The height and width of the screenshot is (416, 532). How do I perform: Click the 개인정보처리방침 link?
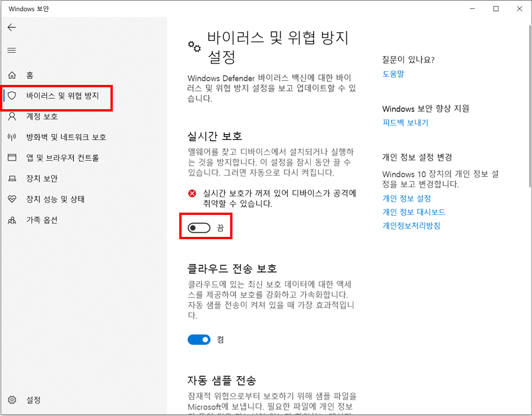pyautogui.click(x=411, y=226)
